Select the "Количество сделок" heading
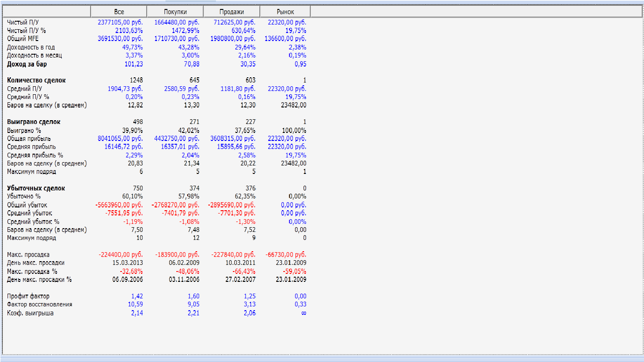The image size is (644, 362). (36, 80)
